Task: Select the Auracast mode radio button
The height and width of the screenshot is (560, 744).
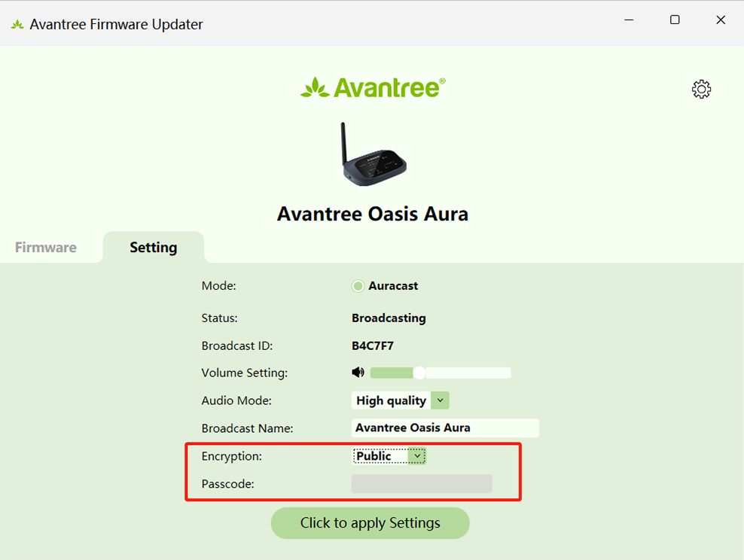Action: (358, 286)
